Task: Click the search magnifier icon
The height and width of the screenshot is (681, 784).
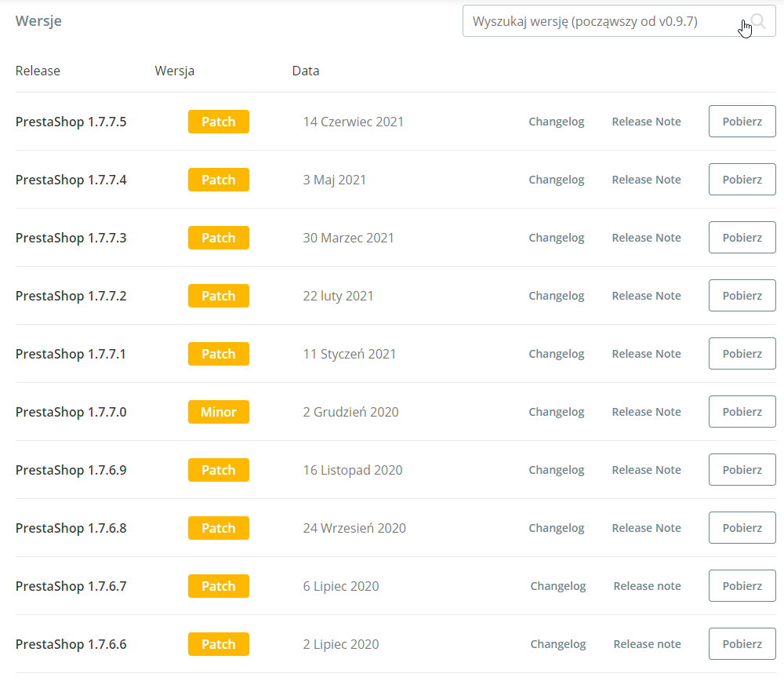Action: (x=757, y=21)
